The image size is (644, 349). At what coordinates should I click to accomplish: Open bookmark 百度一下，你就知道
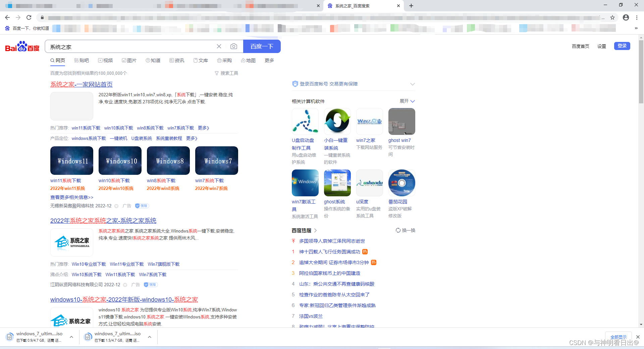(x=27, y=28)
